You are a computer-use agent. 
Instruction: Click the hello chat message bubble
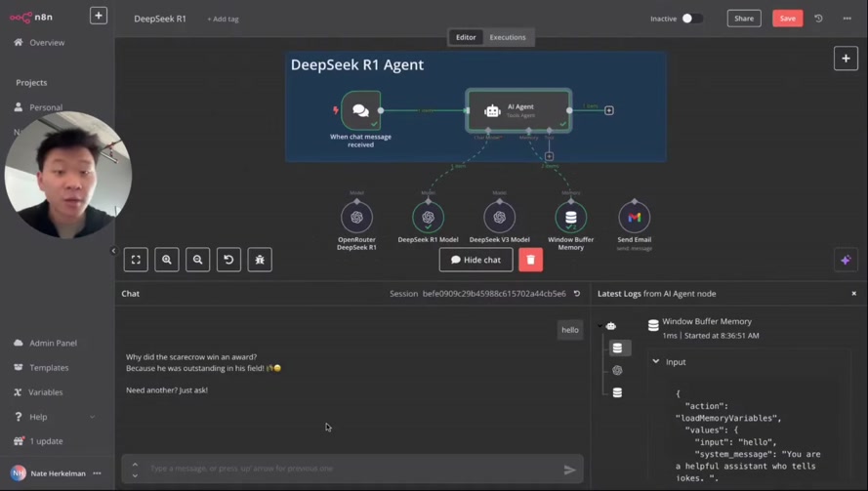point(569,330)
